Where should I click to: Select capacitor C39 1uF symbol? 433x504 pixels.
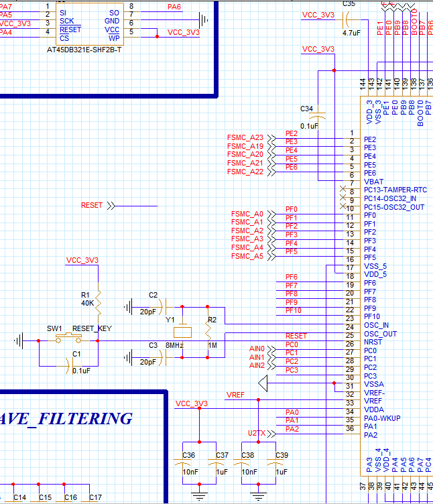click(x=275, y=463)
